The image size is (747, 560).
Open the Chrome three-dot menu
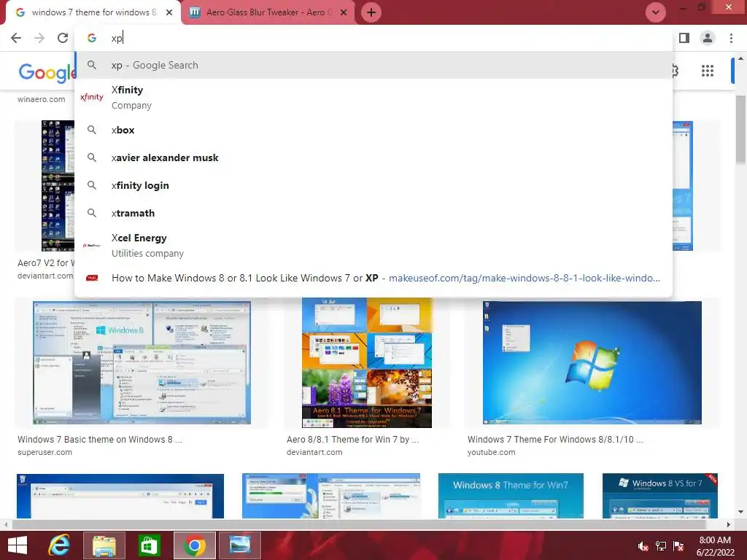[731, 38]
